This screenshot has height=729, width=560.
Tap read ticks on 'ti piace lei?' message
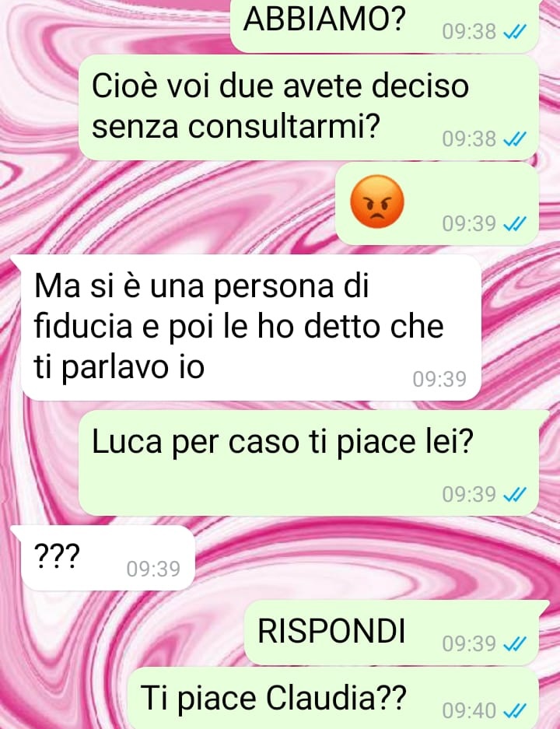click(x=515, y=494)
